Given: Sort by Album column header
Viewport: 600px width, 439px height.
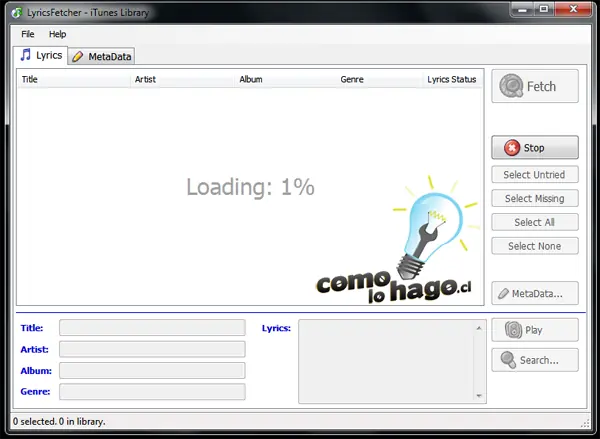Looking at the screenshot, I should [285, 79].
